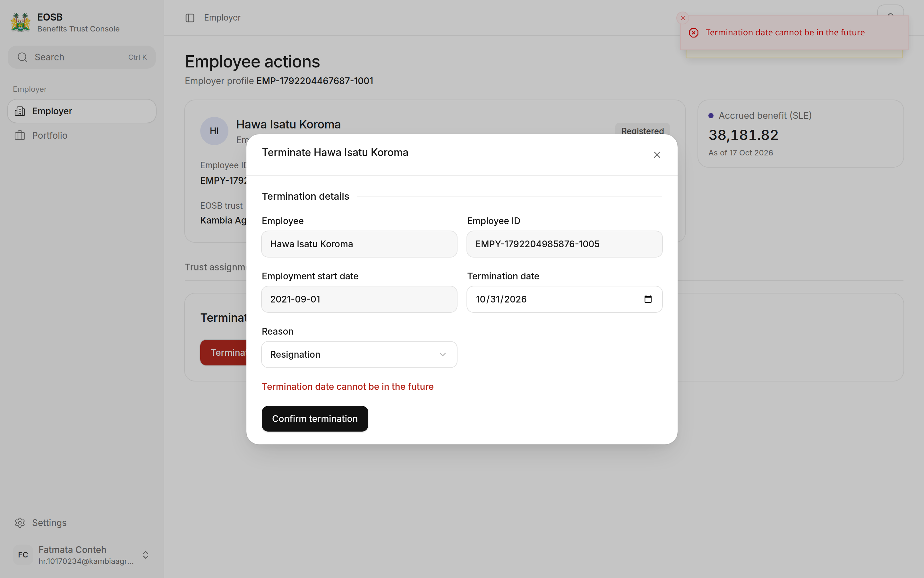Image resolution: width=924 pixels, height=578 pixels.
Task: Click the error icon in the toast
Action: coord(694,33)
